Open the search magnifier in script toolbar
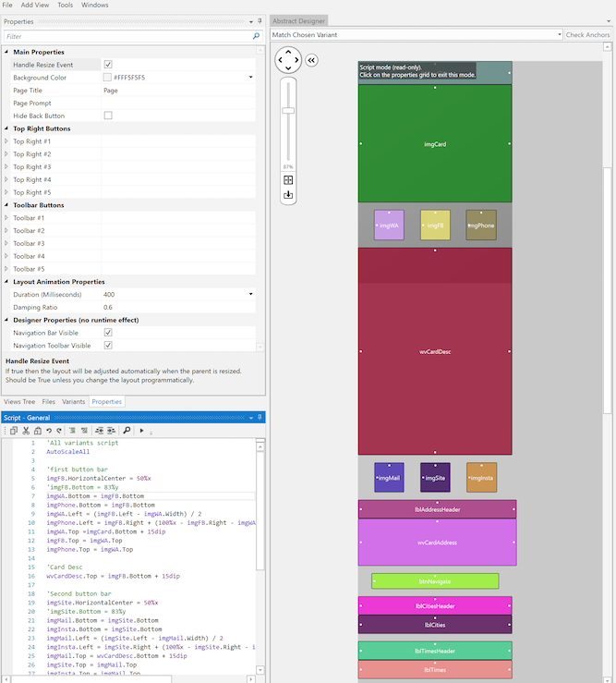 click(x=127, y=431)
